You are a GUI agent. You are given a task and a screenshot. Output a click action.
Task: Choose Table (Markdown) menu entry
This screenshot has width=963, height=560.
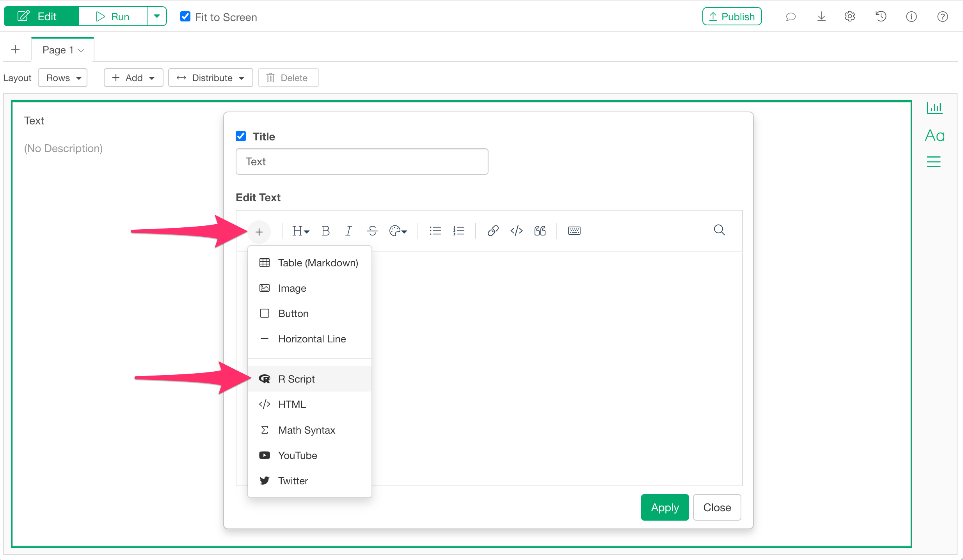[x=318, y=263]
